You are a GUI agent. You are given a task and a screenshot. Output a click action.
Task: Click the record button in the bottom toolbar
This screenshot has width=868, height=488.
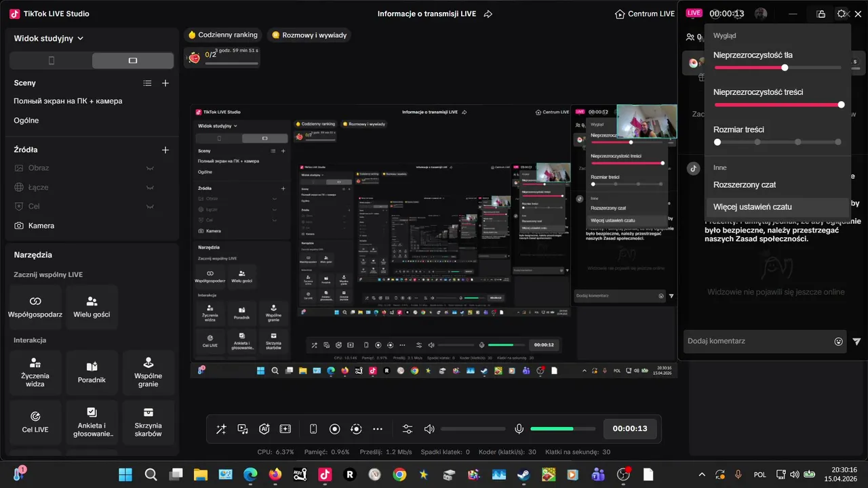(x=334, y=429)
